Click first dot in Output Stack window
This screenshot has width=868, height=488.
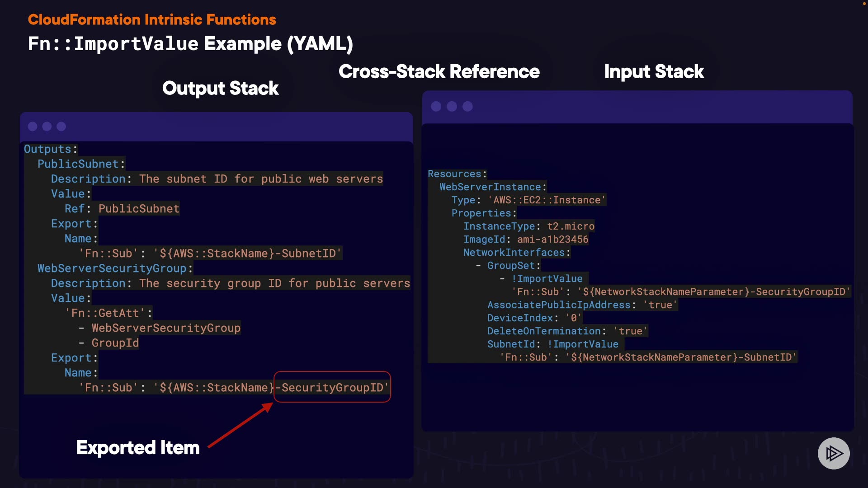[33, 127]
